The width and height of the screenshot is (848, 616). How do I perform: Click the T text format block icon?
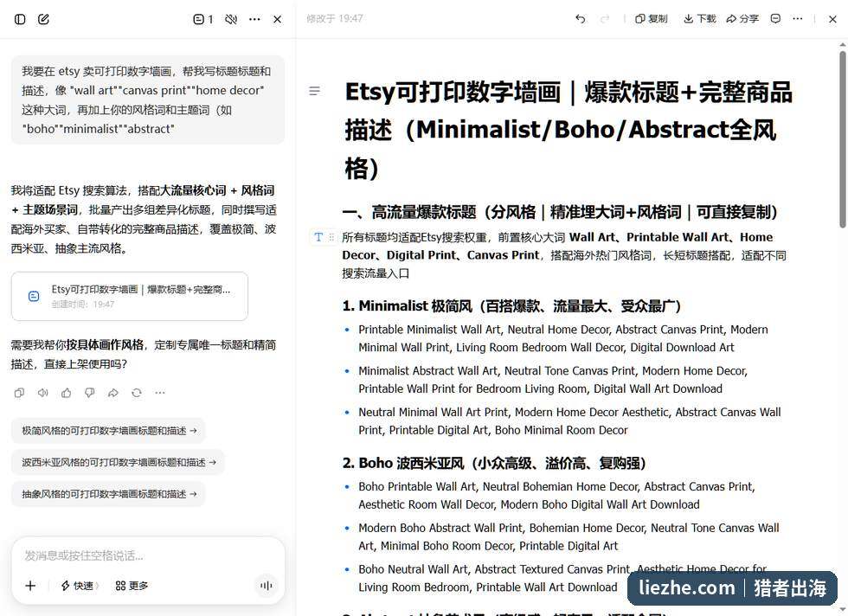coord(318,237)
